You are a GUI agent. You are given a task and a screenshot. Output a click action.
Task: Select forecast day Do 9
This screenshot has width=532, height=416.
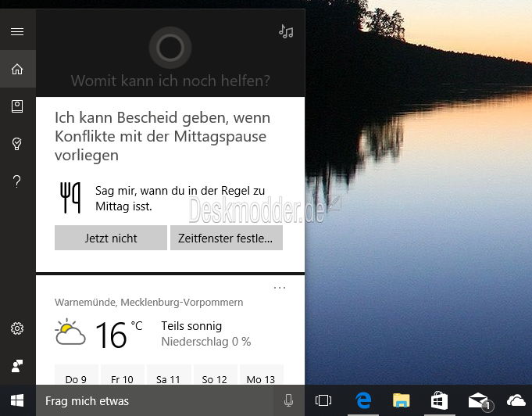76,375
